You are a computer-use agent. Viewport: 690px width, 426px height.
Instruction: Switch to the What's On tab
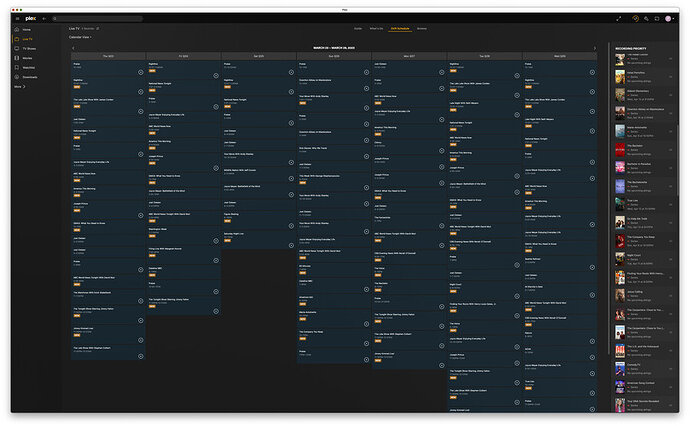(376, 29)
